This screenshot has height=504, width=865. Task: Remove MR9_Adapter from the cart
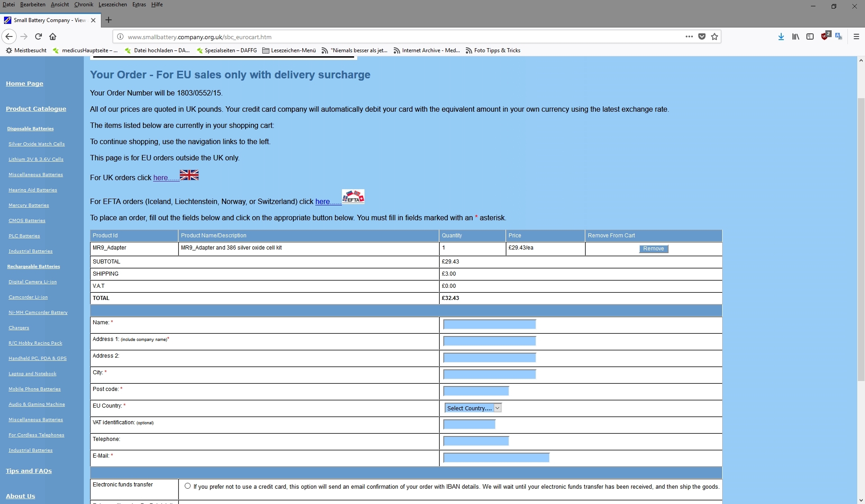(653, 249)
